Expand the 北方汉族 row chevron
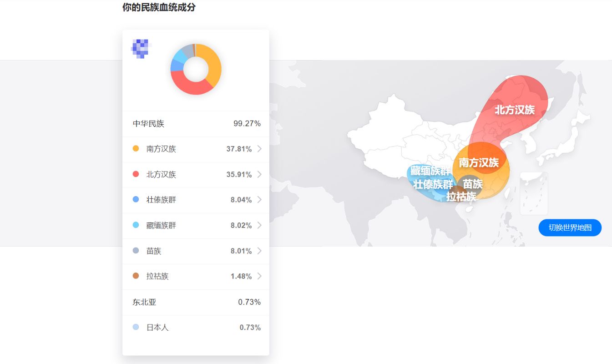 [x=259, y=174]
